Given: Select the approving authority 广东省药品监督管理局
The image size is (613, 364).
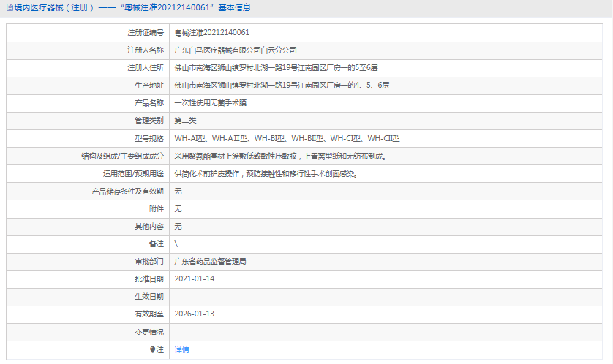Looking at the screenshot, I should click(x=211, y=262).
